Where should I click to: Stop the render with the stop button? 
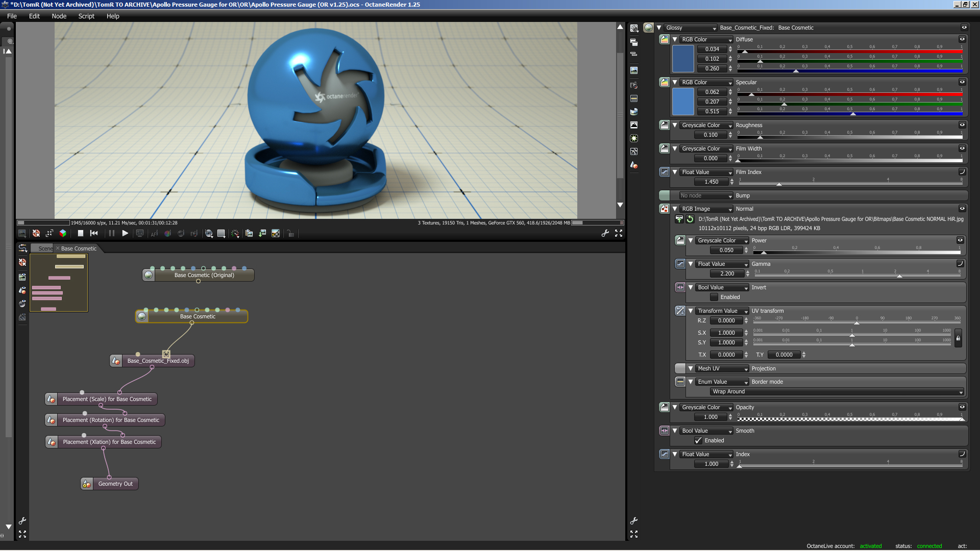(x=80, y=233)
